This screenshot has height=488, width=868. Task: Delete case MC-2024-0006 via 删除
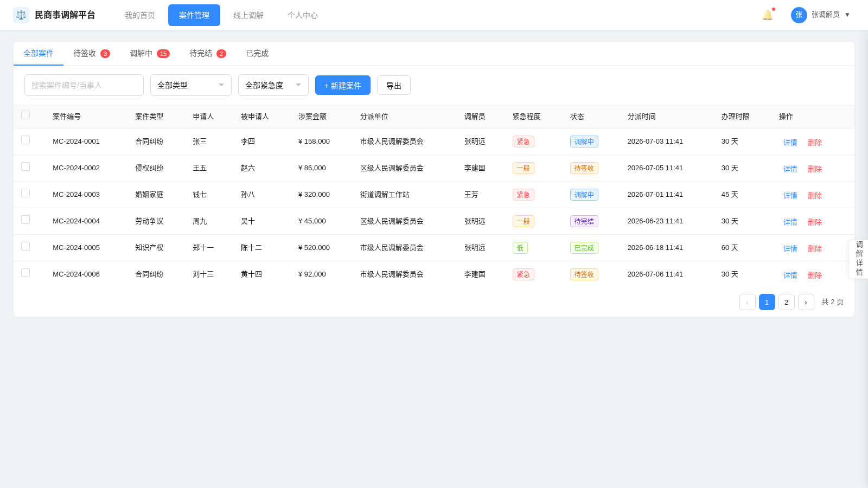tap(815, 275)
